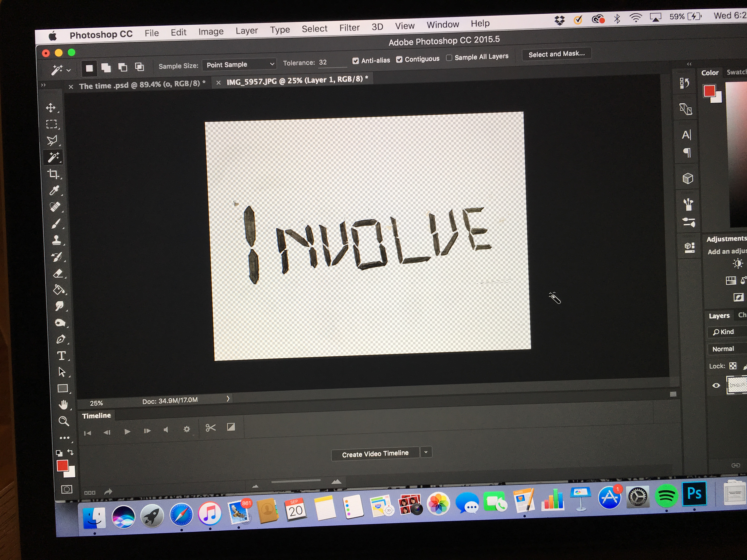
Task: Choose Subtract from Selection mode button
Action: coord(123,67)
